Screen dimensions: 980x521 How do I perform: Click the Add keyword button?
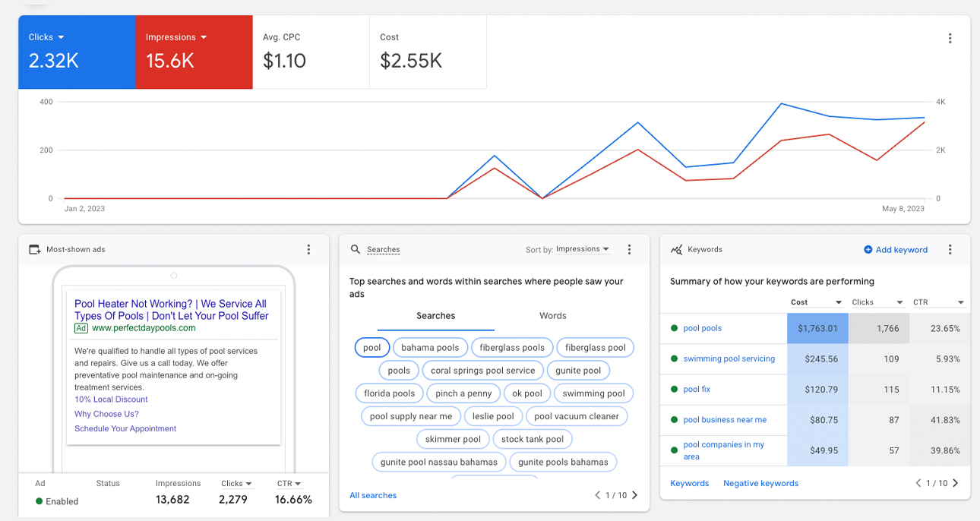[x=896, y=250]
